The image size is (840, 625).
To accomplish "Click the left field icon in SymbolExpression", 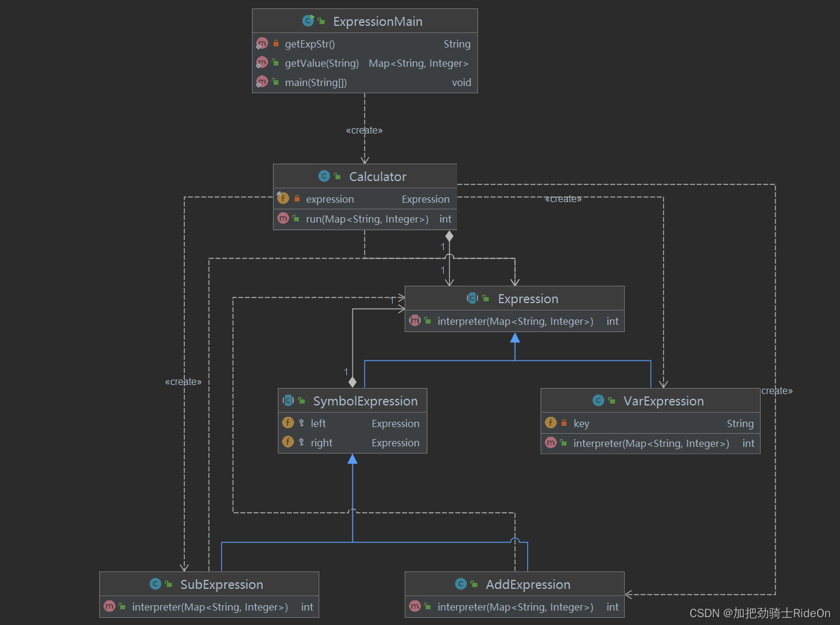I will tap(288, 423).
